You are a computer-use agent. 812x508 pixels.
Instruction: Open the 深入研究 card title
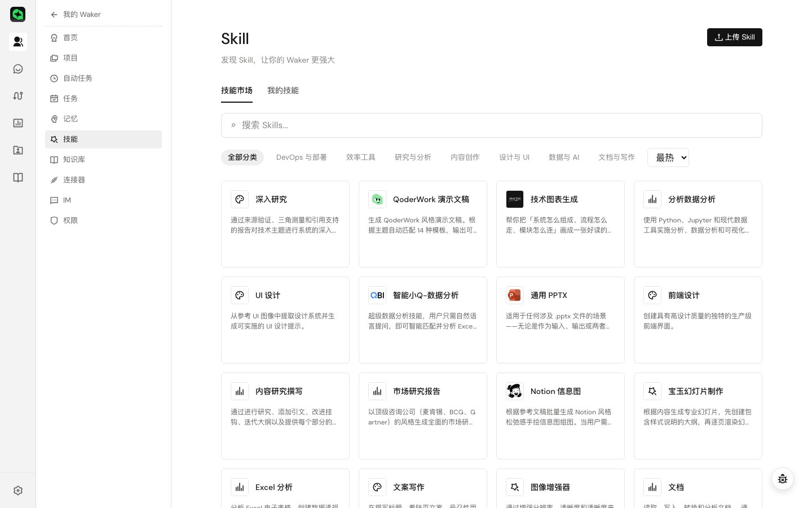point(271,199)
